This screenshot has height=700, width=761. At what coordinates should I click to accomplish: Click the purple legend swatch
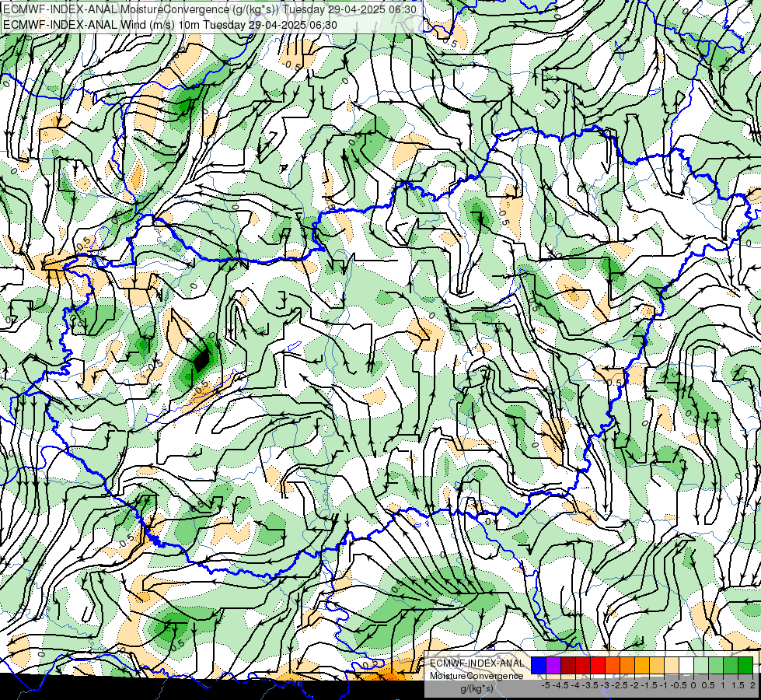pos(553,665)
